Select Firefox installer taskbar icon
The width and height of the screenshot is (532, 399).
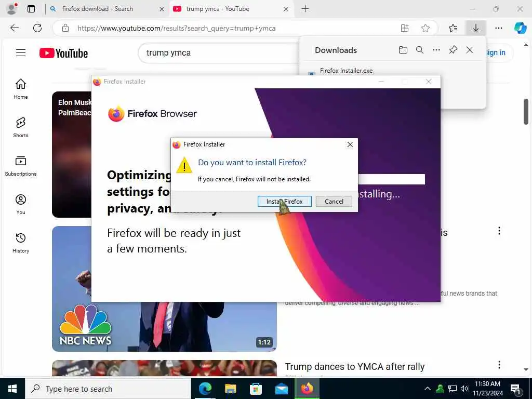point(307,389)
